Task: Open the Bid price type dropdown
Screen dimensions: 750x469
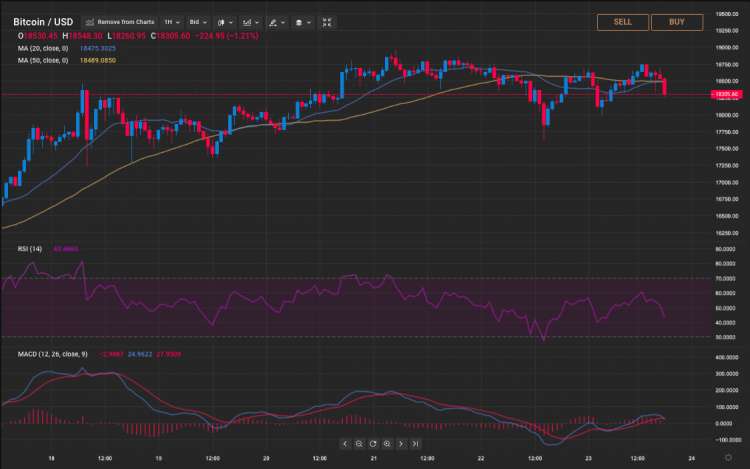Action: point(198,22)
